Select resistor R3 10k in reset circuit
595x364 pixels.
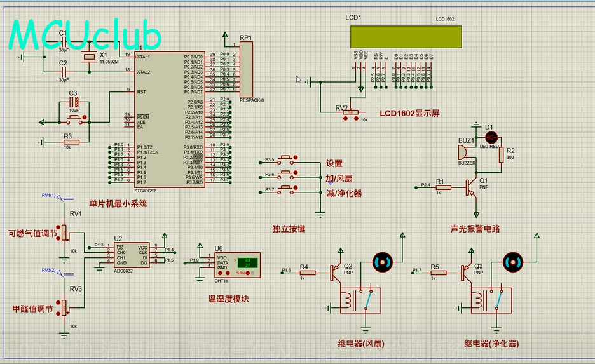coord(71,142)
